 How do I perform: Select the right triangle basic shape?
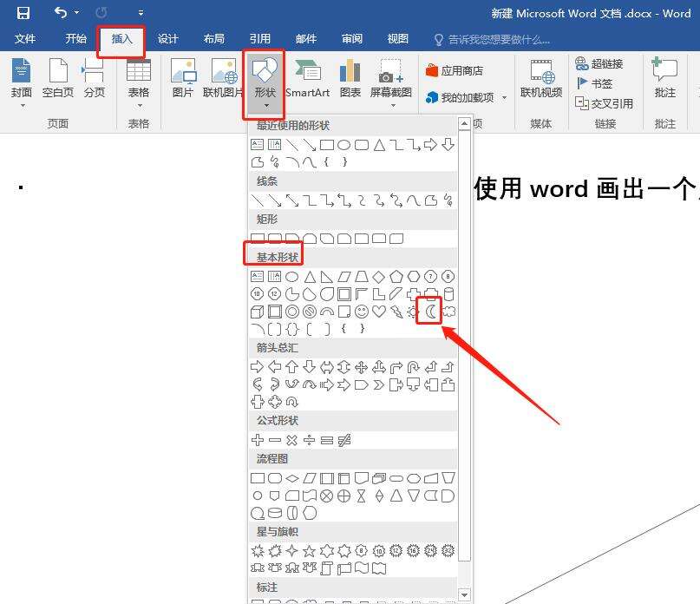tap(327, 277)
